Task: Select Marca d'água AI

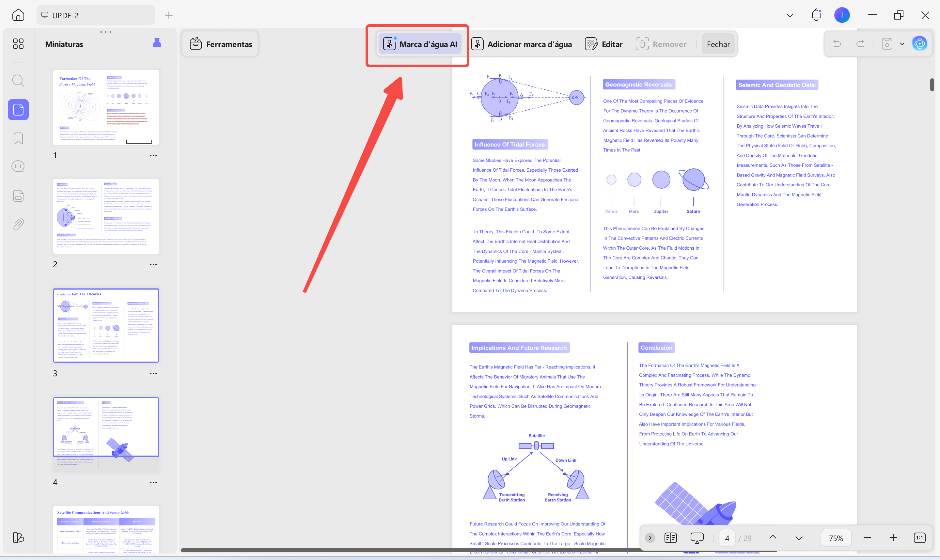Action: (420, 44)
